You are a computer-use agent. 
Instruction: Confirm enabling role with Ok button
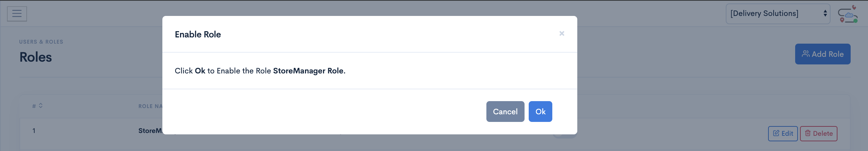pyautogui.click(x=540, y=112)
